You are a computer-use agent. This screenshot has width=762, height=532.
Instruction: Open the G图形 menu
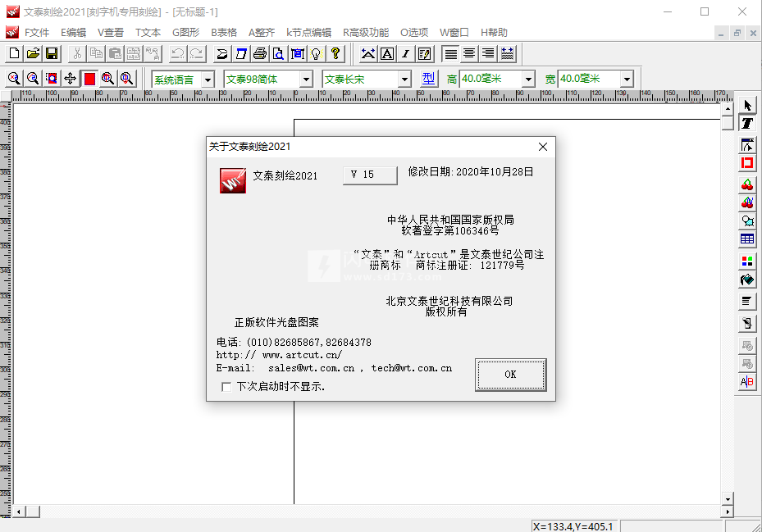186,33
